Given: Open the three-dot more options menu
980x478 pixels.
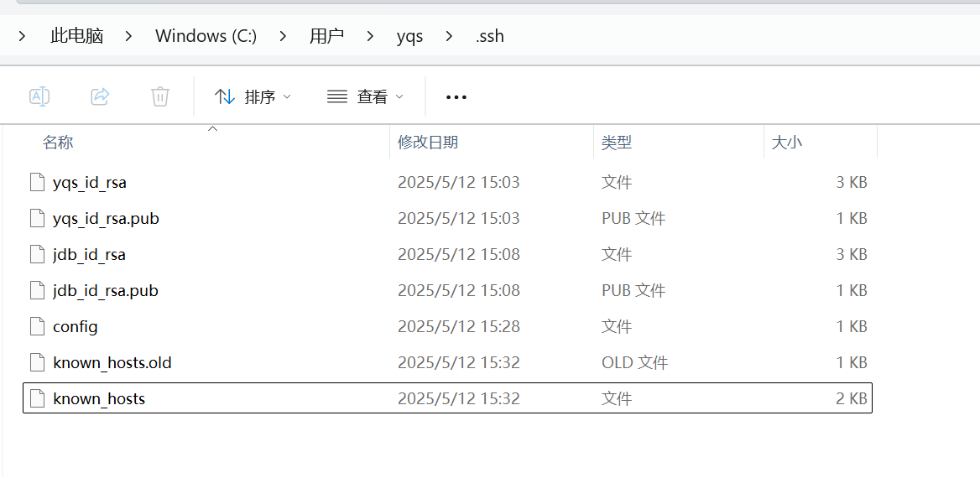Looking at the screenshot, I should 456,97.
